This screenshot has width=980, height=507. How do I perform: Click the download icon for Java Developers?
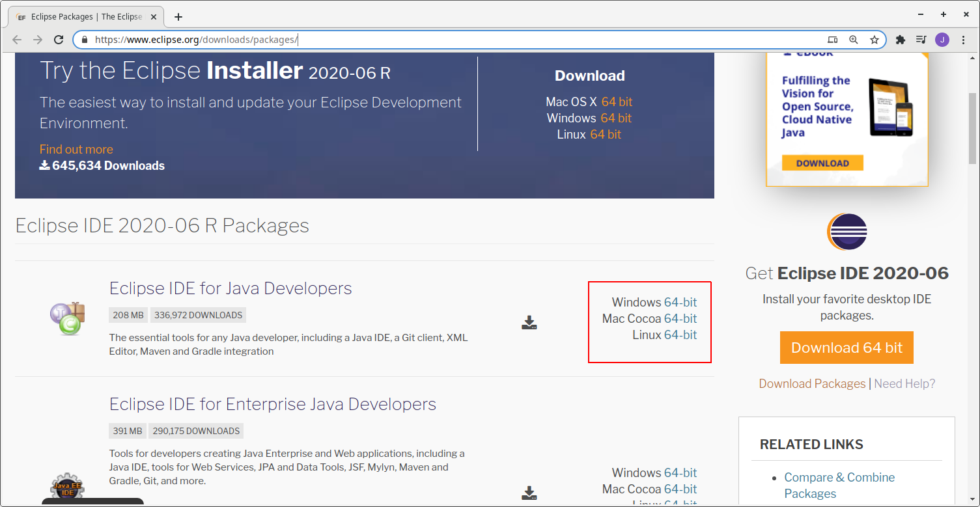(529, 323)
